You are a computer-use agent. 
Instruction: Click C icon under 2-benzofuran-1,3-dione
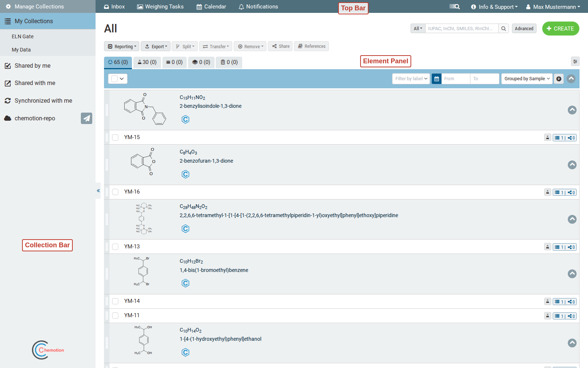[186, 174]
